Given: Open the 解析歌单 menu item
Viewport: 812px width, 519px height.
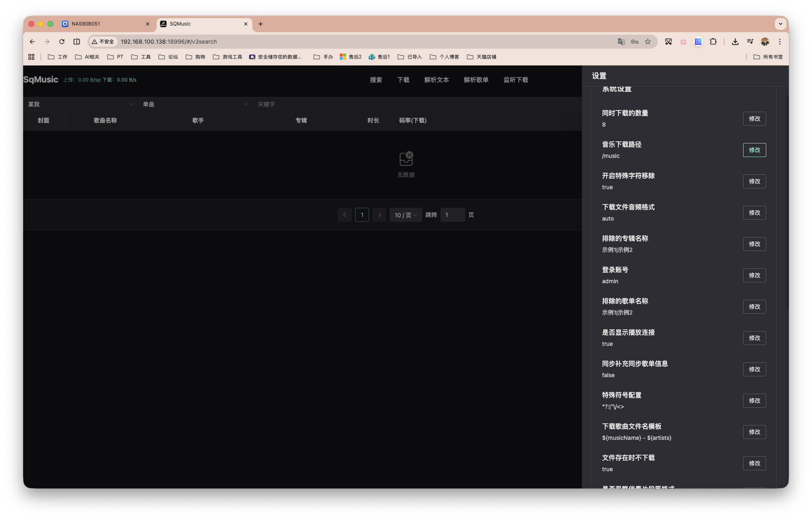Looking at the screenshot, I should [476, 80].
